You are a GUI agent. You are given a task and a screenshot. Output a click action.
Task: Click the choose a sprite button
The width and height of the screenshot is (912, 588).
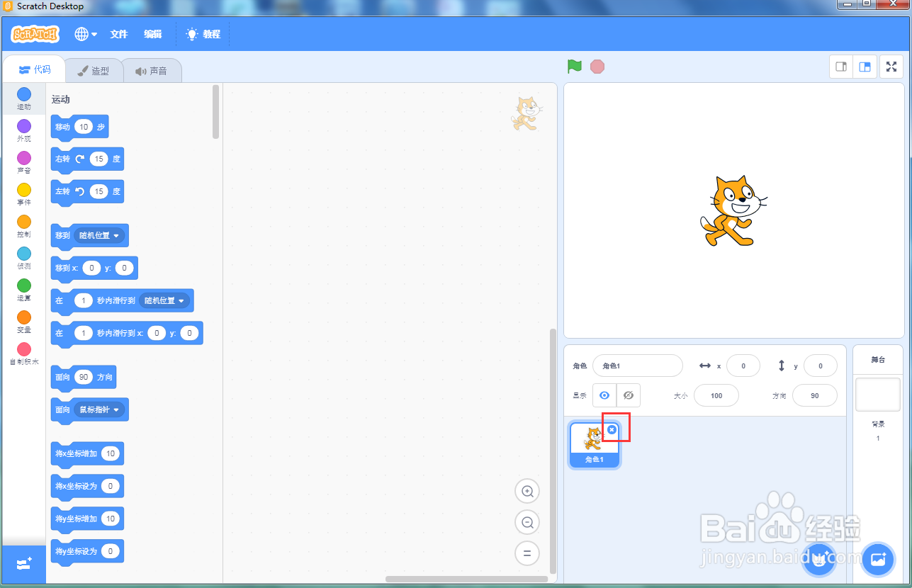(x=820, y=560)
